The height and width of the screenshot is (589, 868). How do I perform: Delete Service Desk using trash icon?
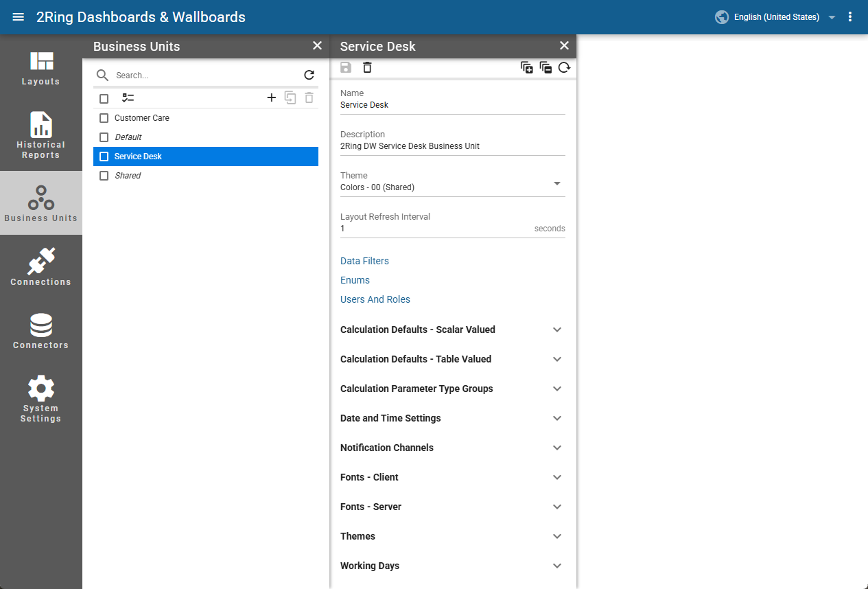click(368, 67)
